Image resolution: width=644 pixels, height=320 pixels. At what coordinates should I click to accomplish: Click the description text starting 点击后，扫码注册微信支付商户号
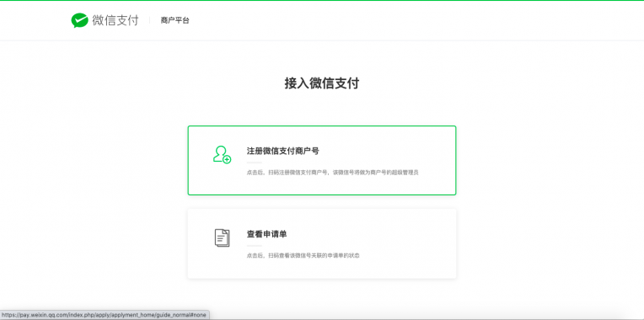332,173
